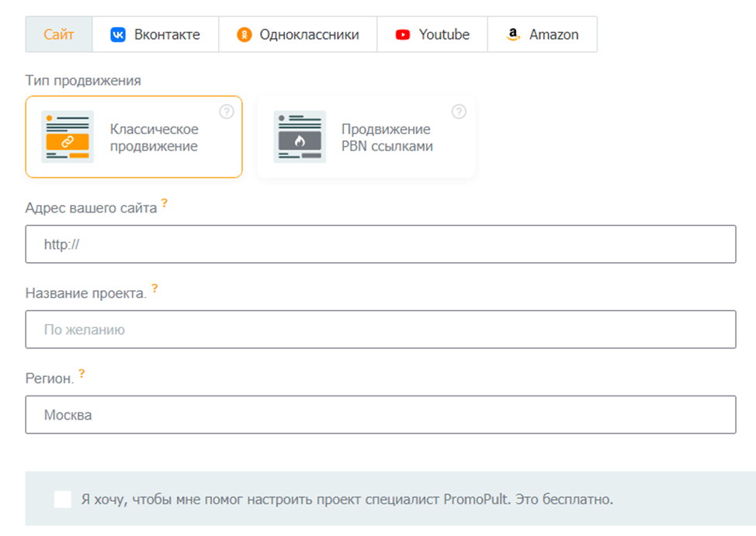This screenshot has height=536, width=756.
Task: Open help for PBN ссылками card
Action: pyautogui.click(x=459, y=112)
